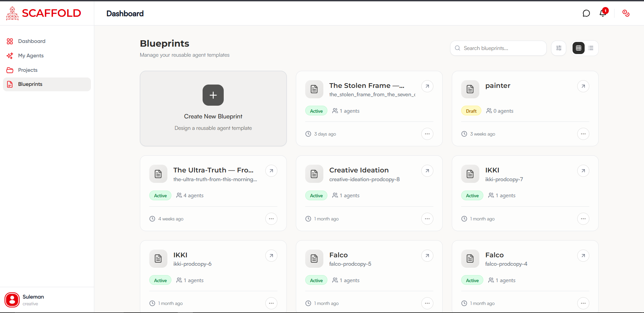Open painter blueprint arrow
Image resolution: width=644 pixels, height=313 pixels.
click(x=583, y=86)
